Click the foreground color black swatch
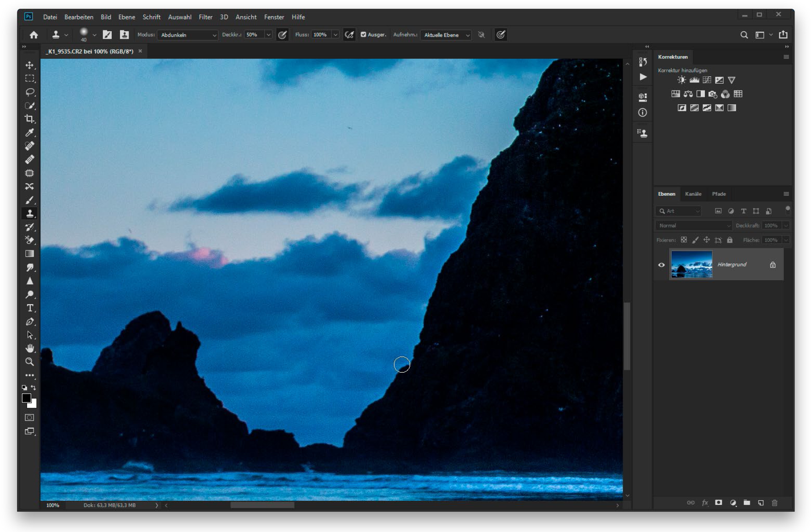811x532 pixels. (x=27, y=398)
